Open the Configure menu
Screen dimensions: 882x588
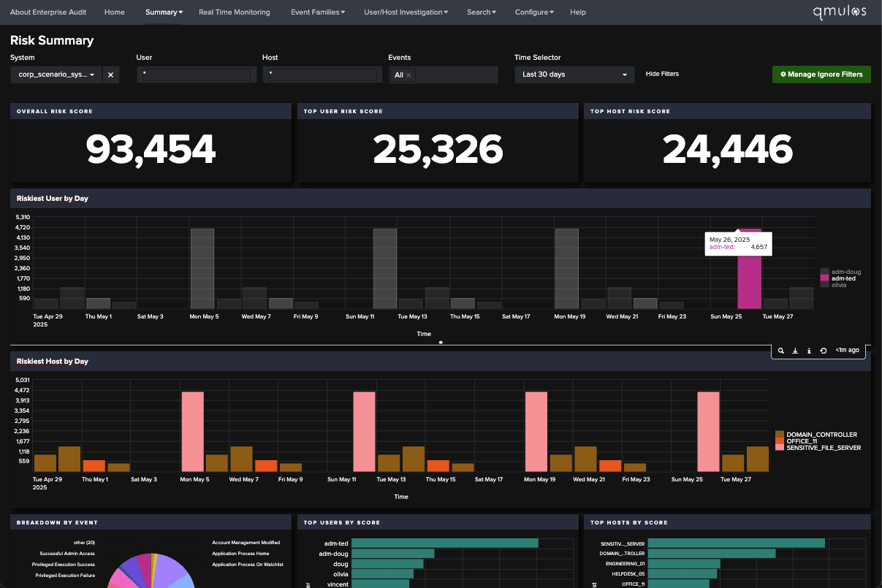pos(534,12)
